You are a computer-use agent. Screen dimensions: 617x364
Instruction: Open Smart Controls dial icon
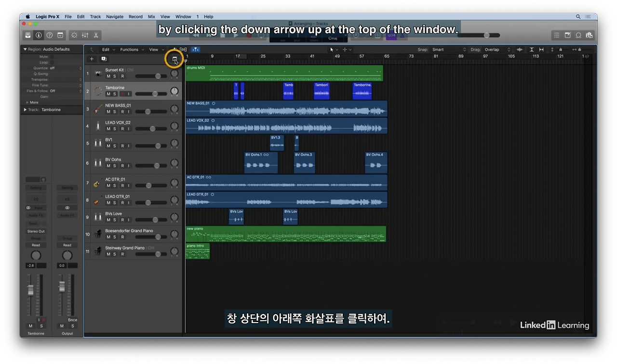click(x=74, y=35)
